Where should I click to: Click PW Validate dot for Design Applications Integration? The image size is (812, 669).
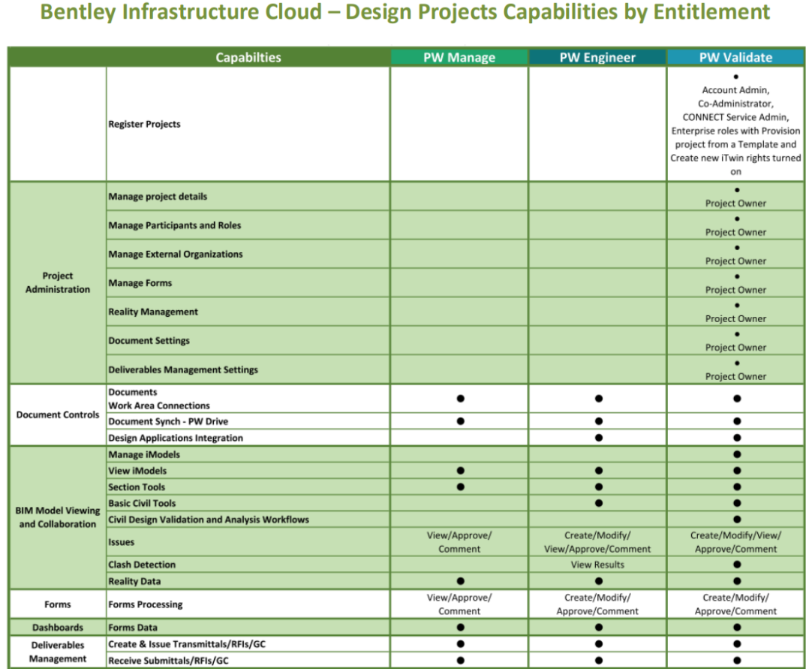point(737,438)
